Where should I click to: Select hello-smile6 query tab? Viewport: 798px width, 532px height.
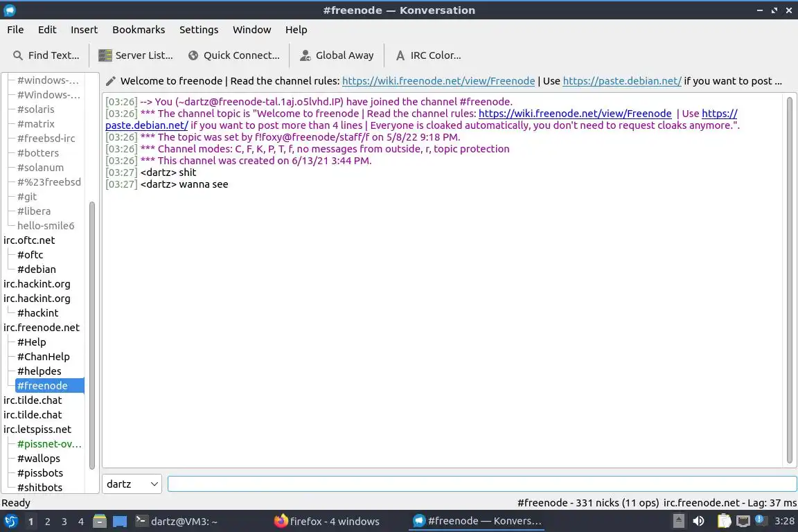coord(45,226)
